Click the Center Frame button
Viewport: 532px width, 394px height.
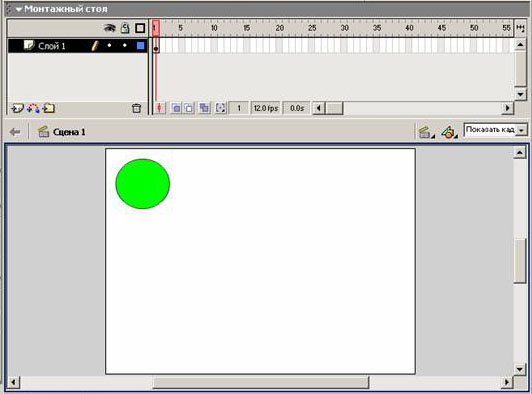159,108
